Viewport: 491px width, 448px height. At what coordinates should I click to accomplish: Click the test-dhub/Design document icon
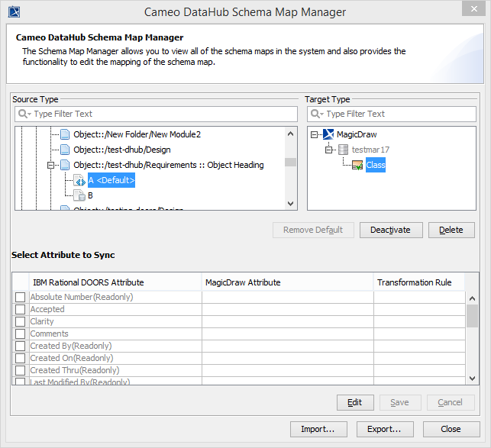65,150
